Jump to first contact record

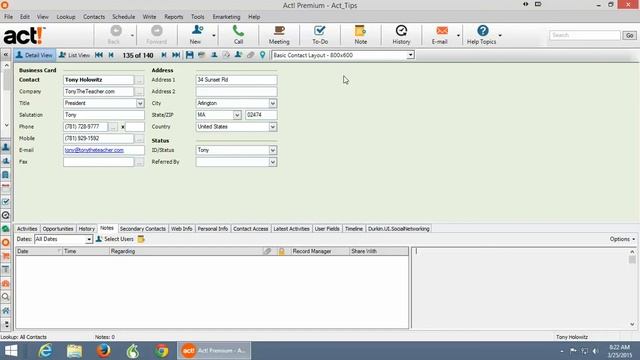coord(99,55)
